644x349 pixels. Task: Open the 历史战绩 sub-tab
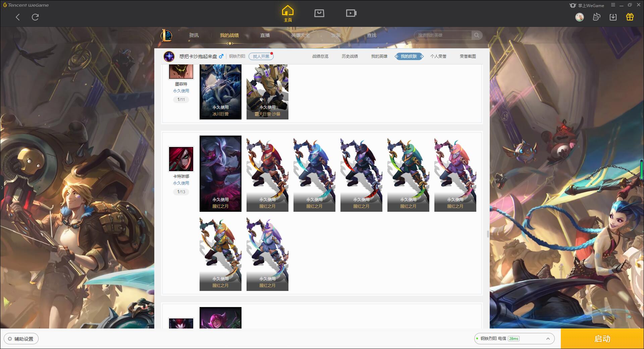350,56
